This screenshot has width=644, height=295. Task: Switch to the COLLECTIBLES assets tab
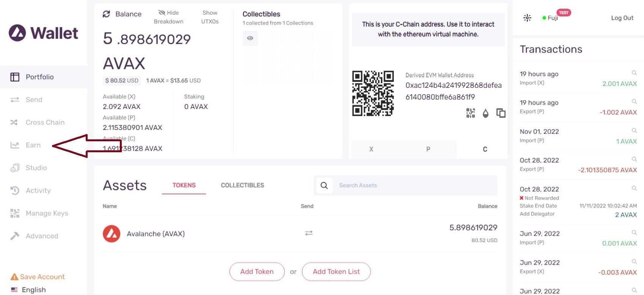tap(242, 185)
